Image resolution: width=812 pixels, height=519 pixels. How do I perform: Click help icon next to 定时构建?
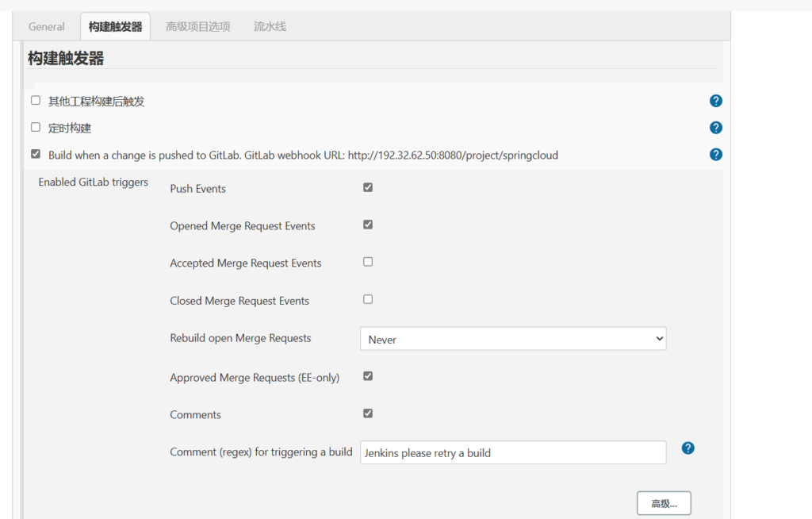pyautogui.click(x=715, y=128)
